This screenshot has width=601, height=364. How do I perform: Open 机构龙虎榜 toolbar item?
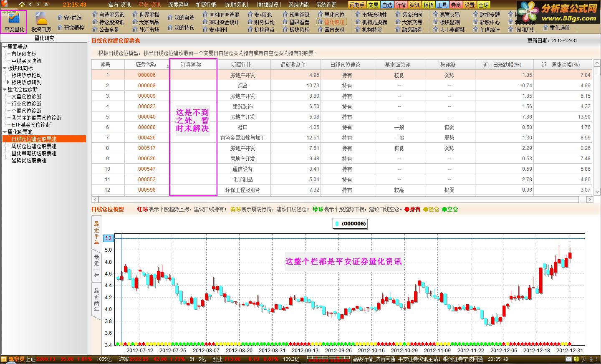(x=371, y=22)
